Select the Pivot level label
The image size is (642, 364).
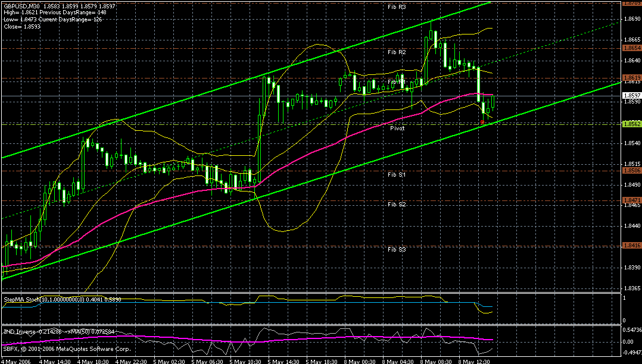[x=397, y=128]
